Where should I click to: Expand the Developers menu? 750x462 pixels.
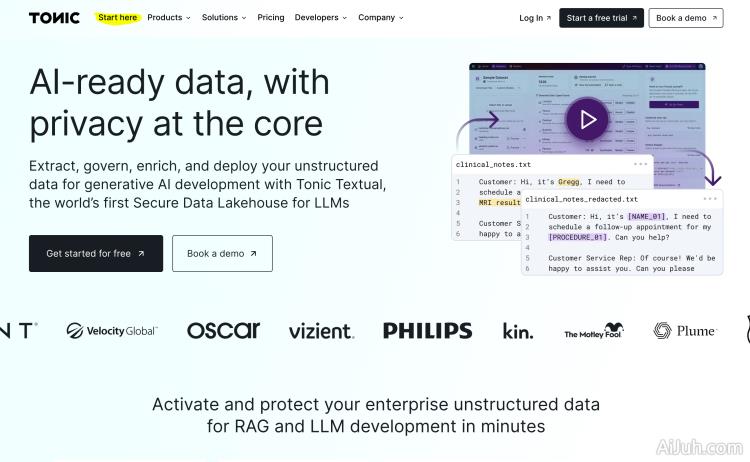point(320,18)
